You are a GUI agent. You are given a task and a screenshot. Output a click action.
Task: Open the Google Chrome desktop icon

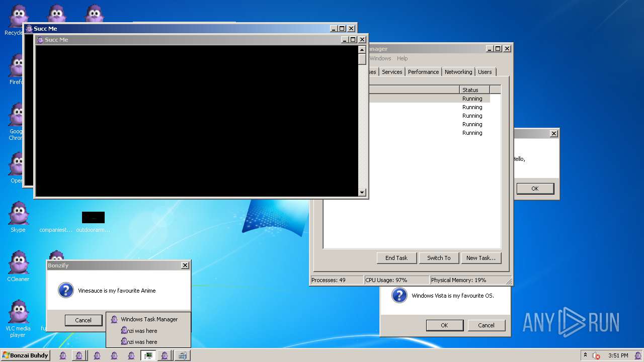pyautogui.click(x=17, y=121)
